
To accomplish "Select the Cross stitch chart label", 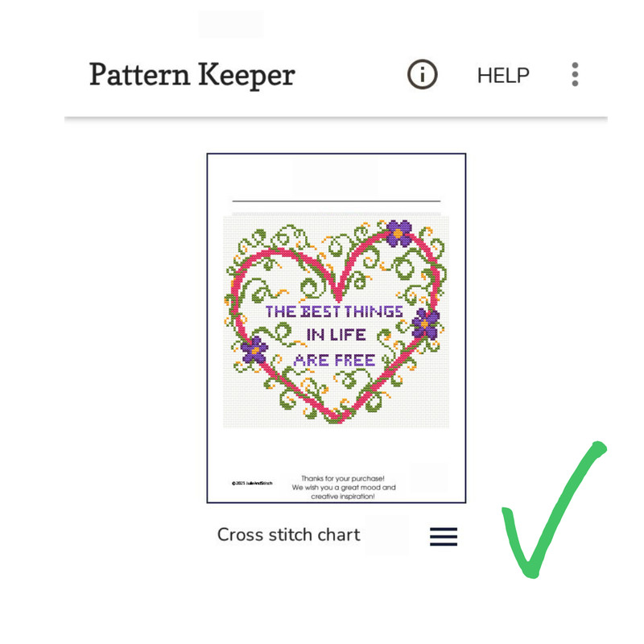I will click(288, 535).
